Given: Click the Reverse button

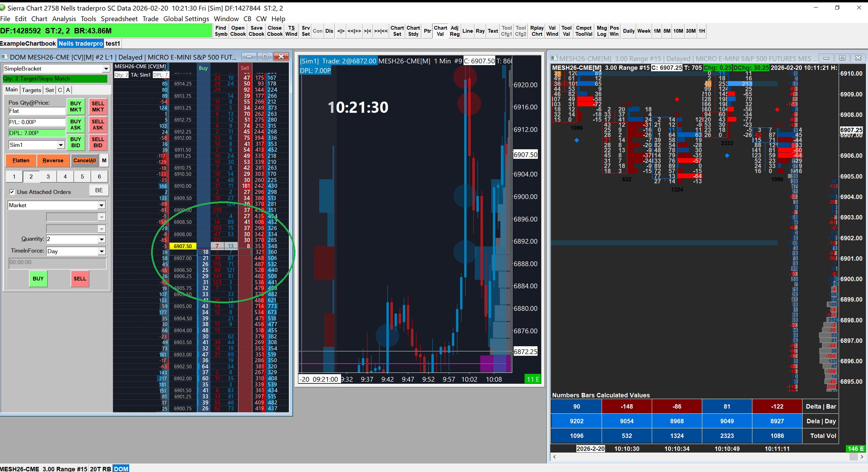Looking at the screenshot, I should click(x=53, y=161).
